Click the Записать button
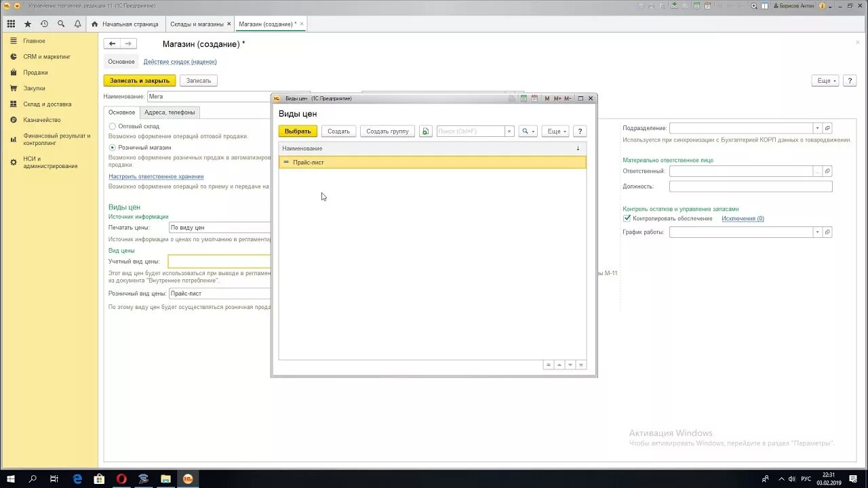Viewport: 868px width, 488px height. click(199, 81)
